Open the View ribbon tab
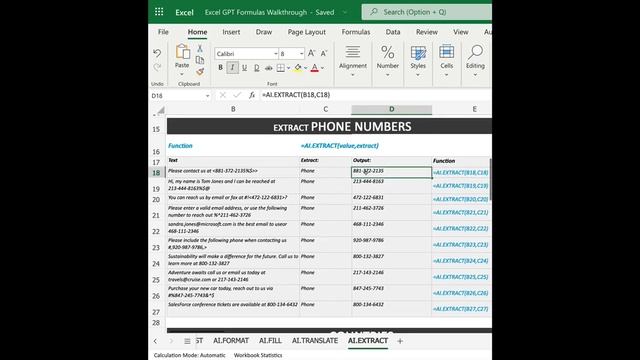The image size is (640, 360). click(461, 32)
